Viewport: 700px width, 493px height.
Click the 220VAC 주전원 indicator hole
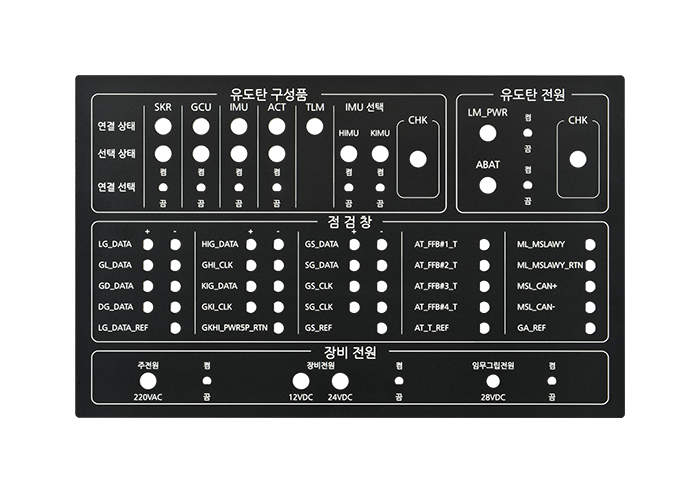click(x=148, y=381)
